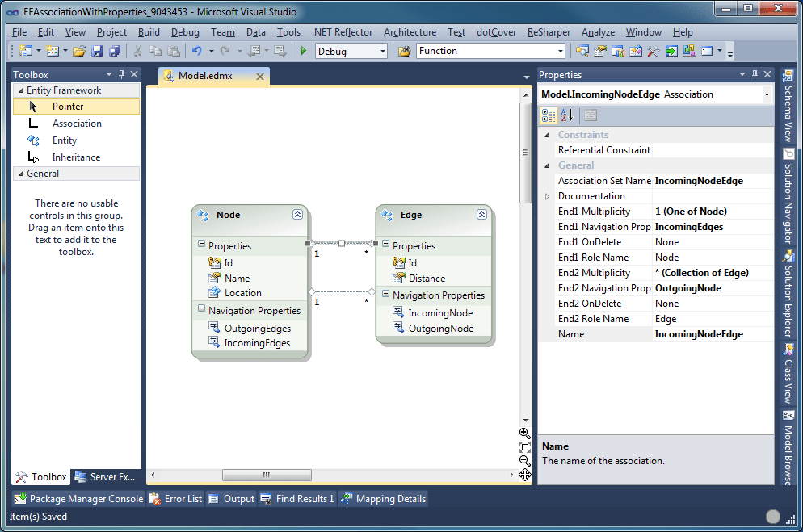The height and width of the screenshot is (532, 803).
Task: Zoom out on the designer diagram
Action: click(x=524, y=461)
